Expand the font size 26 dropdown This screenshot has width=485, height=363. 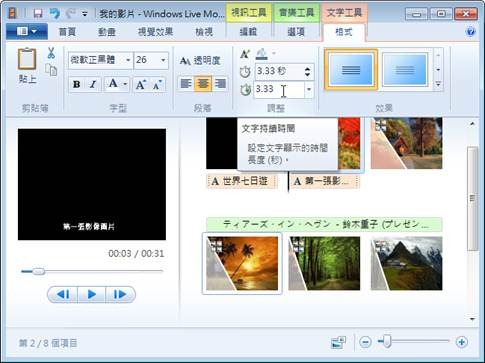pos(163,60)
